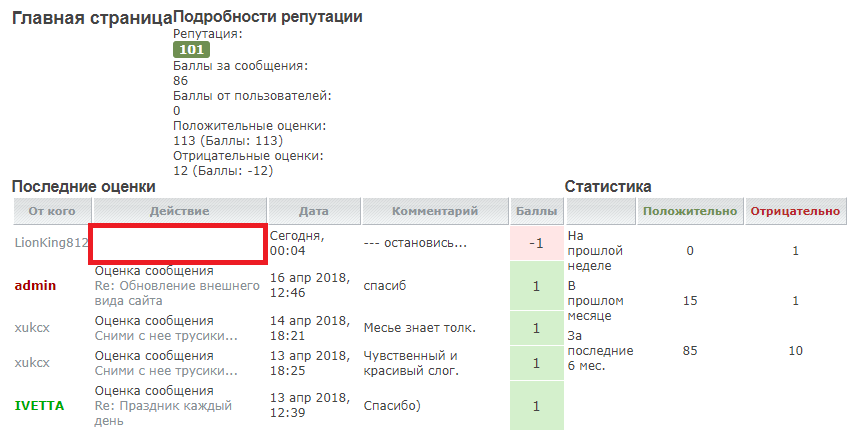The width and height of the screenshot is (857, 437).
Task: Click the red -1 score cell
Action: pos(536,244)
